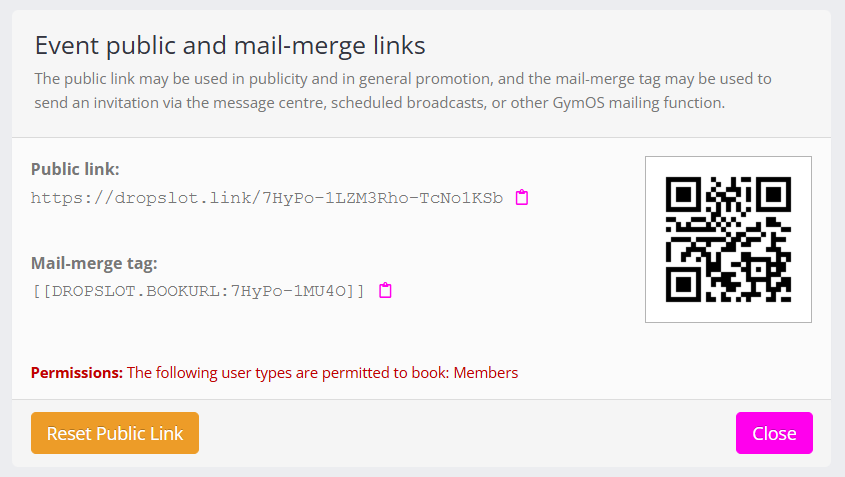The height and width of the screenshot is (477, 845).
Task: Click the "Mail-merge tag:" label
Action: [94, 263]
